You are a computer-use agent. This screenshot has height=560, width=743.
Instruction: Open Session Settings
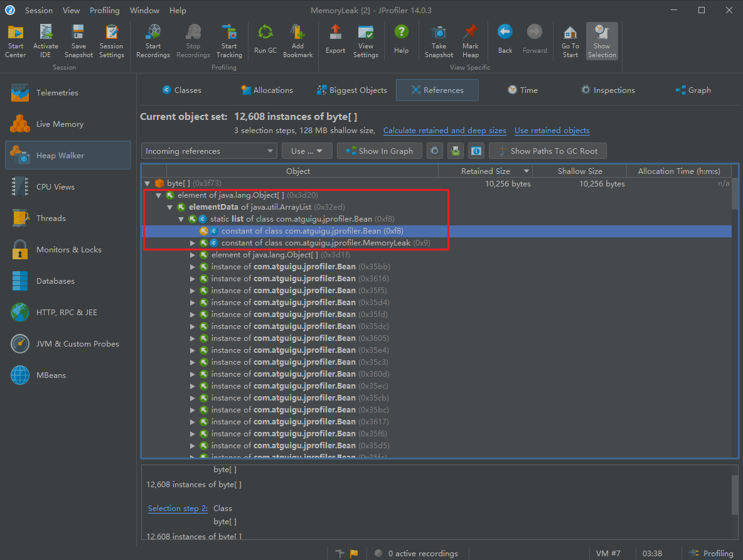(x=111, y=41)
